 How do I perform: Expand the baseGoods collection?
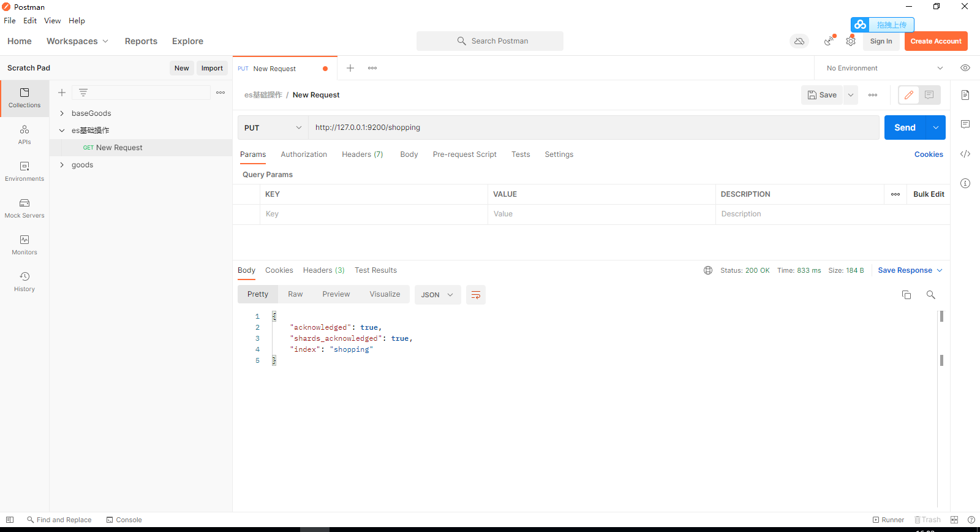[62, 113]
